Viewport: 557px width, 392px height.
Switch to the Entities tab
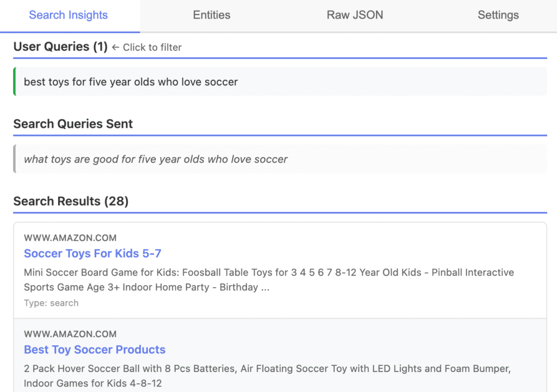(212, 15)
